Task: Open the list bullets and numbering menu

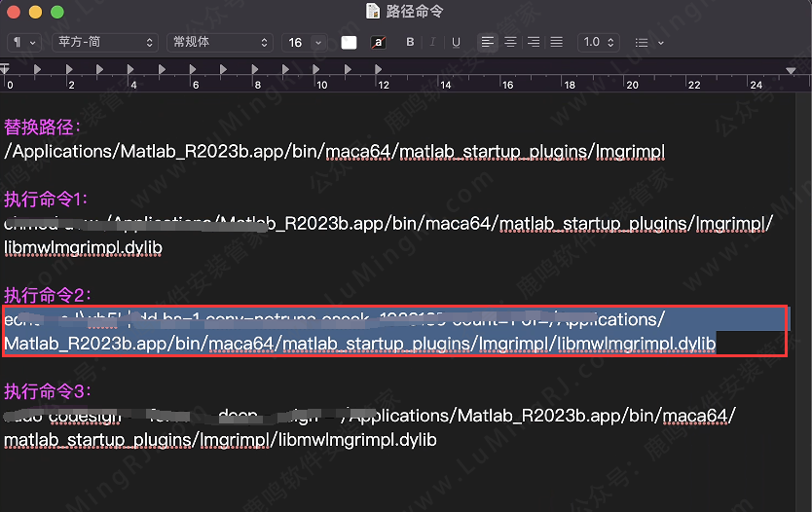Action: click(649, 42)
